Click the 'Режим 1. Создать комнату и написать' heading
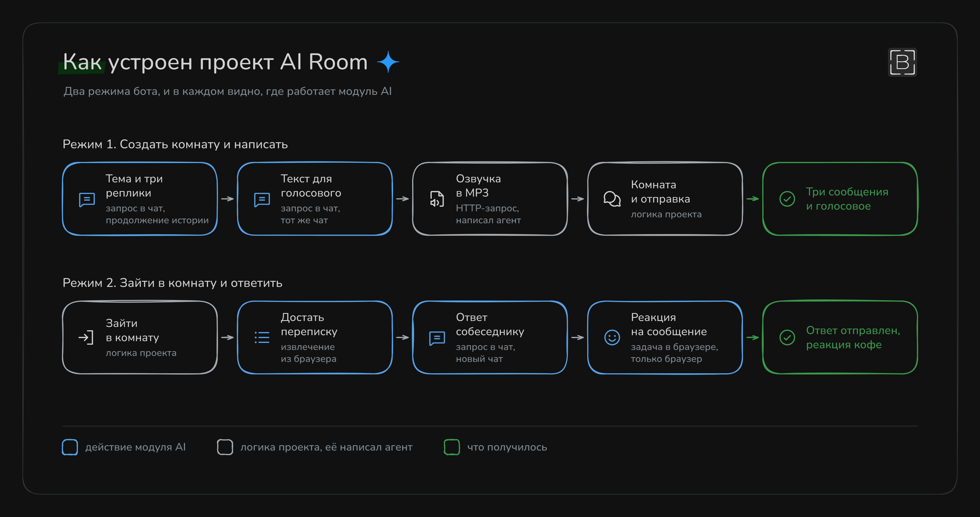This screenshot has height=517, width=980. click(x=175, y=145)
